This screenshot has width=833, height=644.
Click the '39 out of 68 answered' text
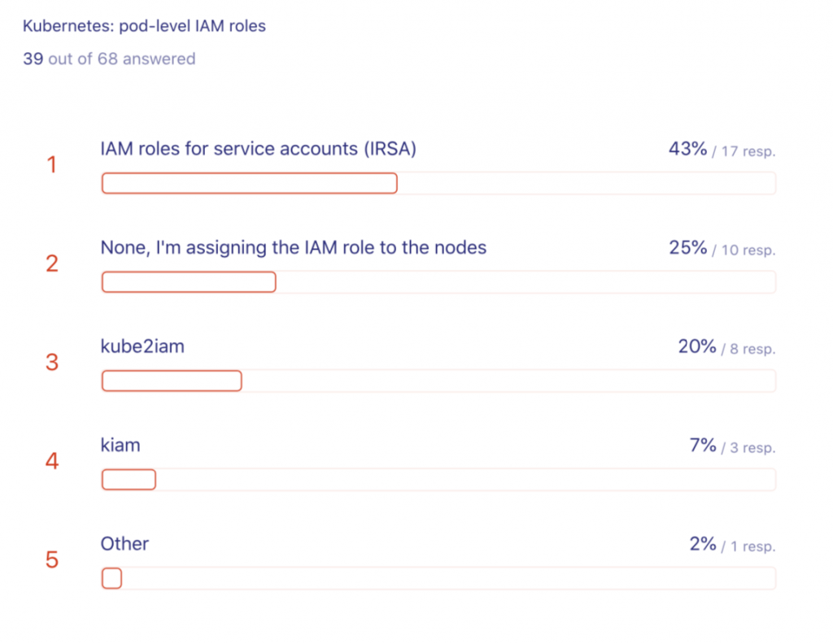109,59
